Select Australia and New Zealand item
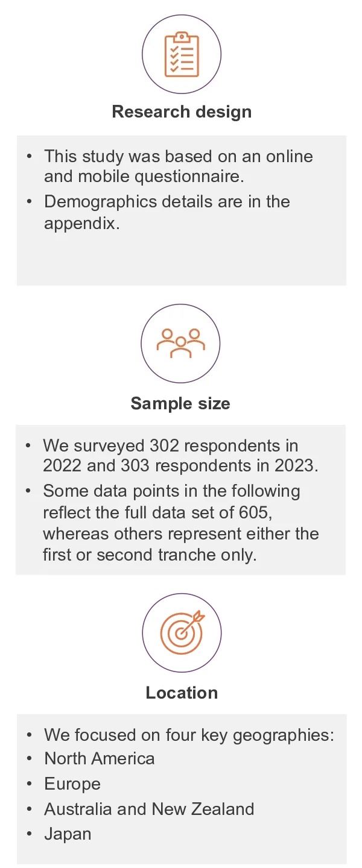 (149, 809)
